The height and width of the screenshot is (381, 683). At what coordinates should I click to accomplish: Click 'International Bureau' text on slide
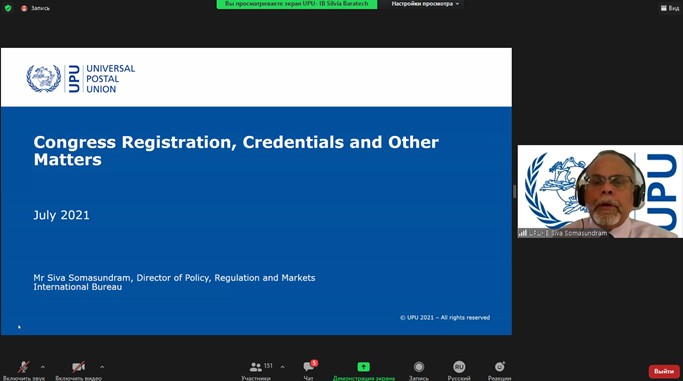point(78,287)
